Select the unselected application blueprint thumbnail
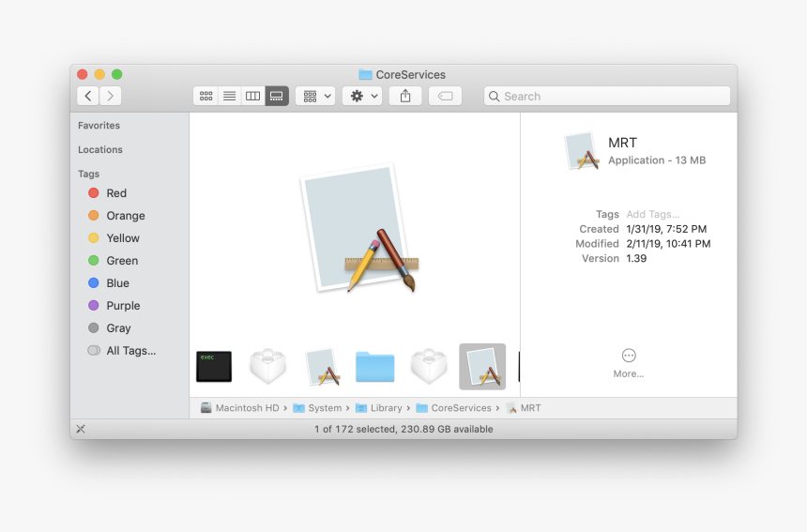Image resolution: width=807 pixels, height=532 pixels. tap(322, 367)
